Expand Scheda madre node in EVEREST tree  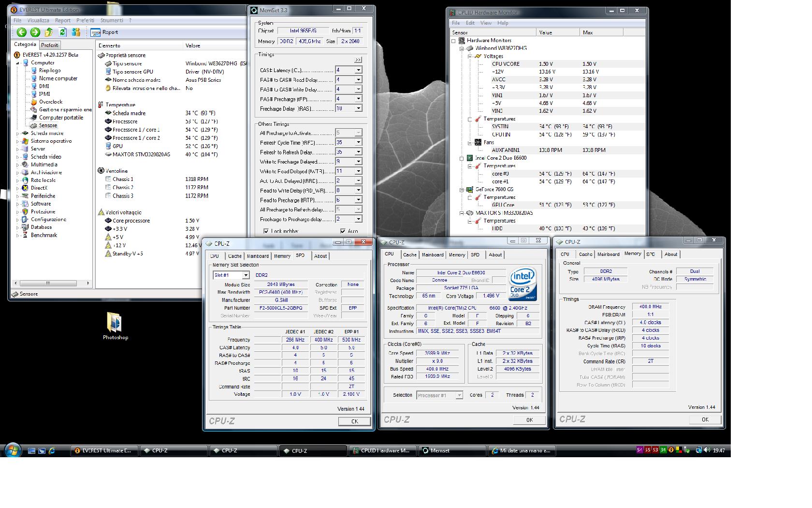point(18,134)
